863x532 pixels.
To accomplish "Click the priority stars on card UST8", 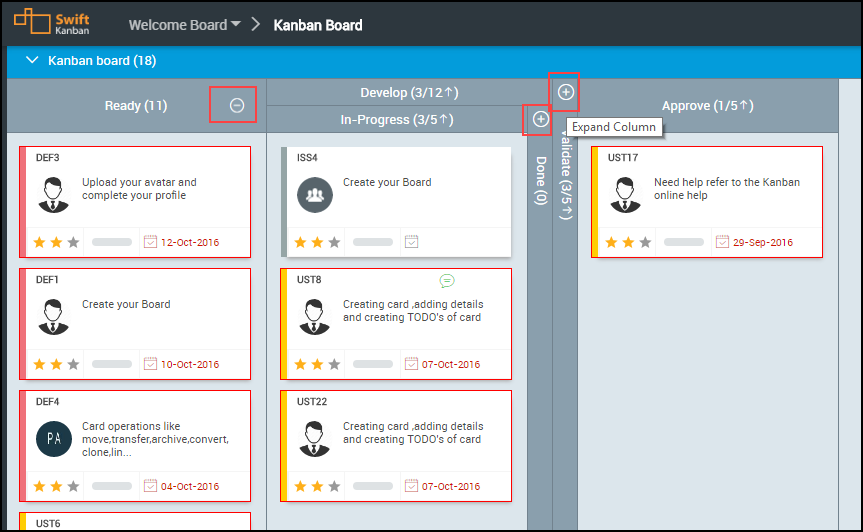I will coord(317,364).
